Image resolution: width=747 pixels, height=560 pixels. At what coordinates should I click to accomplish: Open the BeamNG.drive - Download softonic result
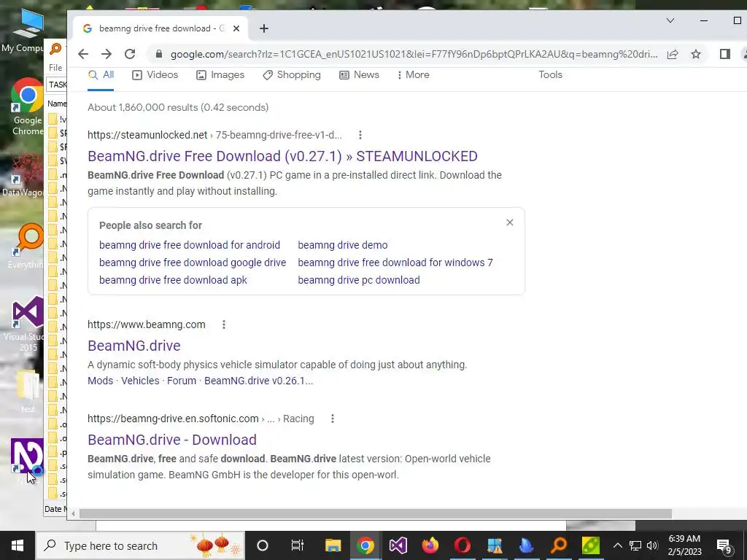tap(172, 440)
